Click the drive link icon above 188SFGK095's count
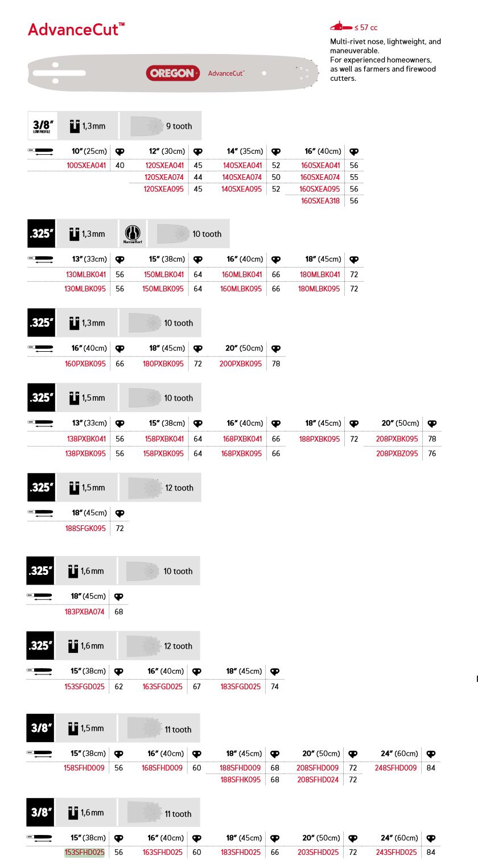 tap(119, 513)
